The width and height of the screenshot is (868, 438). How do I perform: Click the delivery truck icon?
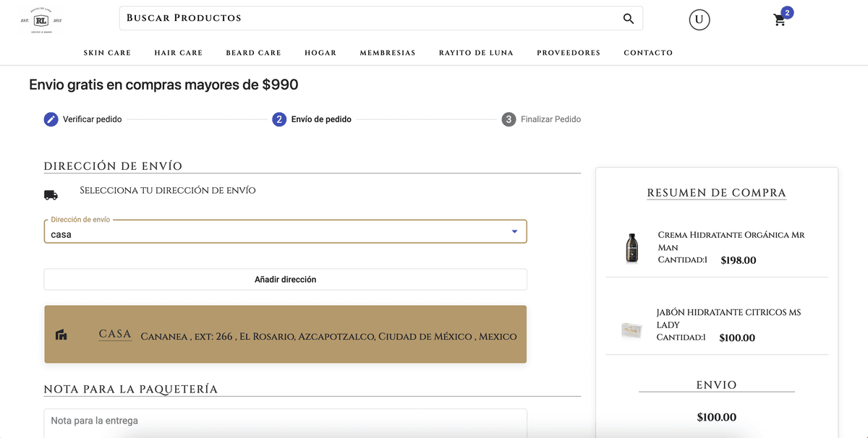pyautogui.click(x=51, y=194)
